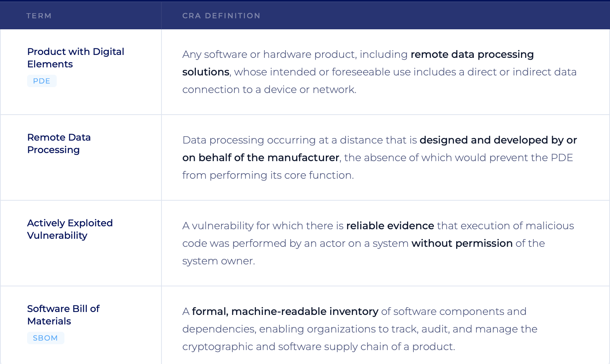Click the bold 'reliable evidence' text
The image size is (610, 364).
point(390,226)
